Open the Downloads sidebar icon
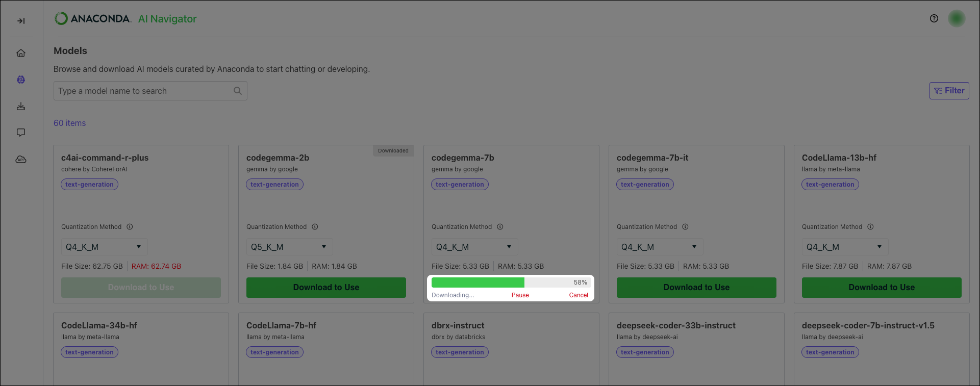Viewport: 980px width, 386px height. 21,106
